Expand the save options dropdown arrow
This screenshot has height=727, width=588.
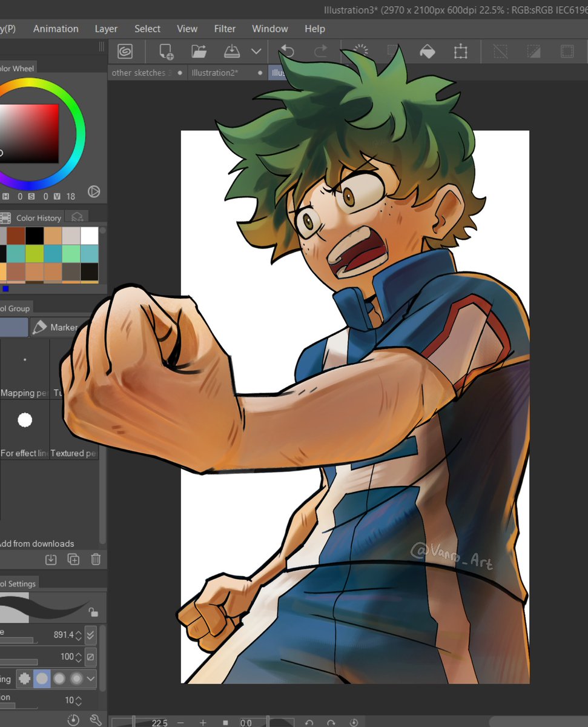coord(256,51)
